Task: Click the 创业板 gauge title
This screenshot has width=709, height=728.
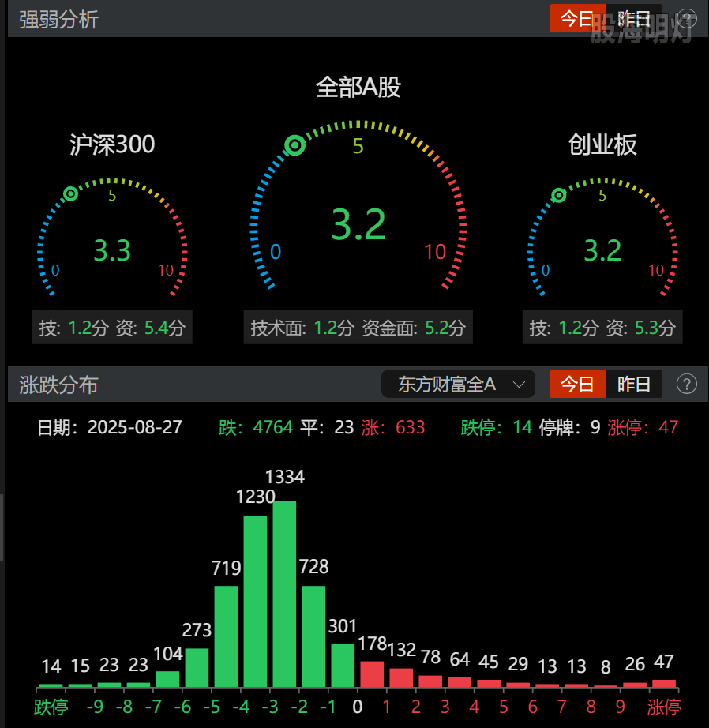Action: 602,144
